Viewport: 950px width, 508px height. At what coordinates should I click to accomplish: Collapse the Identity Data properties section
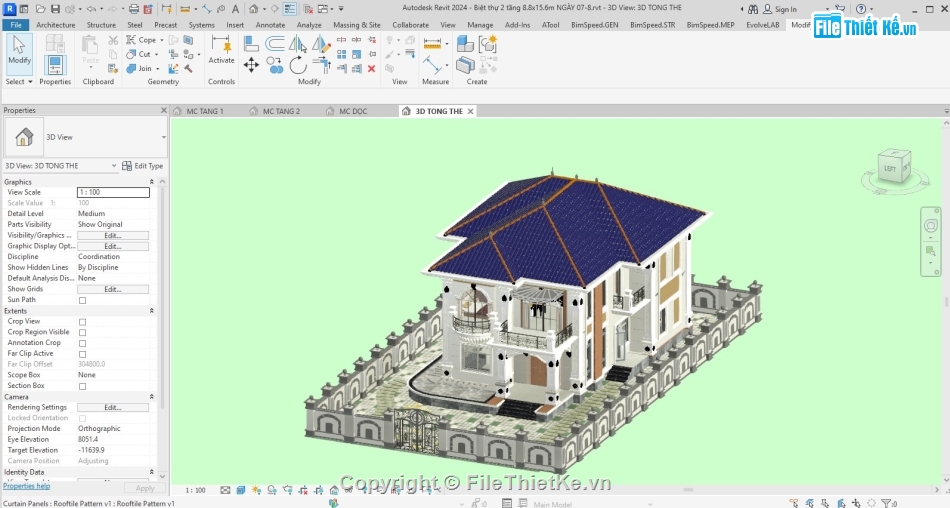click(151, 472)
